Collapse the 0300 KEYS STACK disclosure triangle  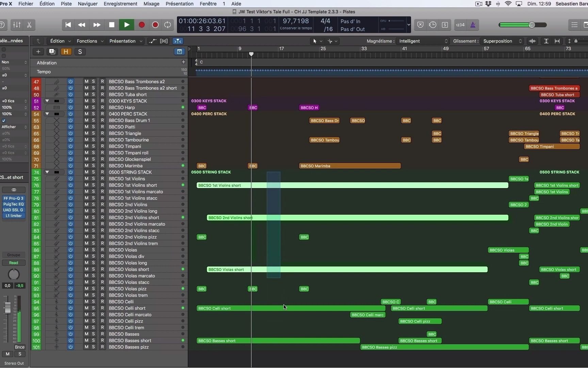point(47,101)
